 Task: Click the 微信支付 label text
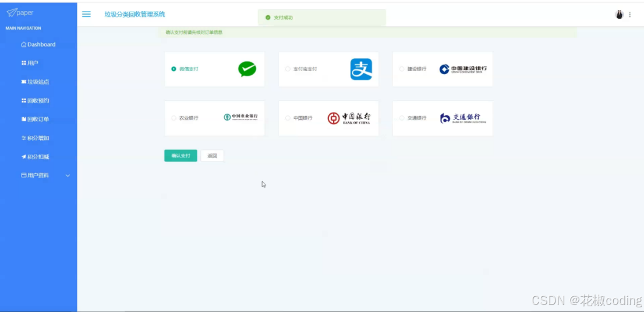point(189,69)
